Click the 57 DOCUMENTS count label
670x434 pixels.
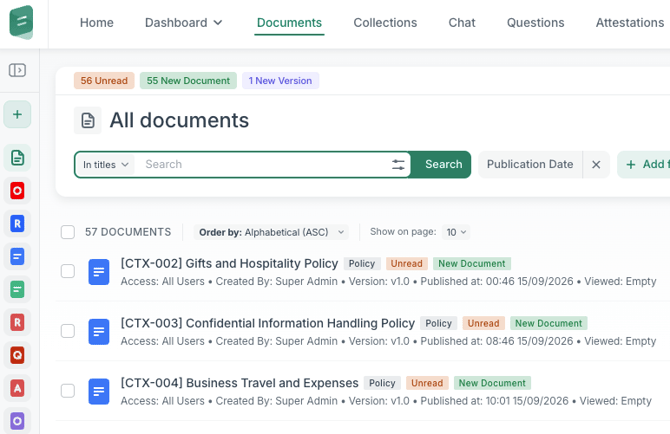[128, 232]
